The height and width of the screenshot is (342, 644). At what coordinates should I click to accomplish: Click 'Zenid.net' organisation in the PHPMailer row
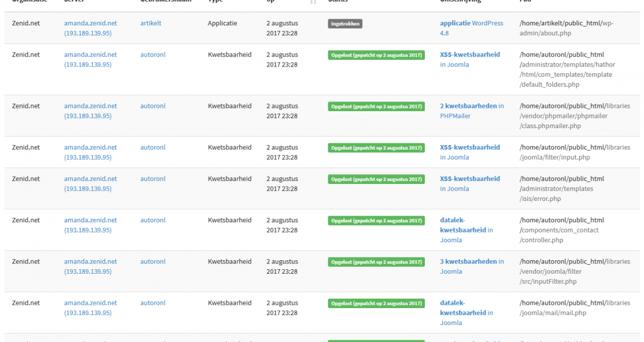26,106
